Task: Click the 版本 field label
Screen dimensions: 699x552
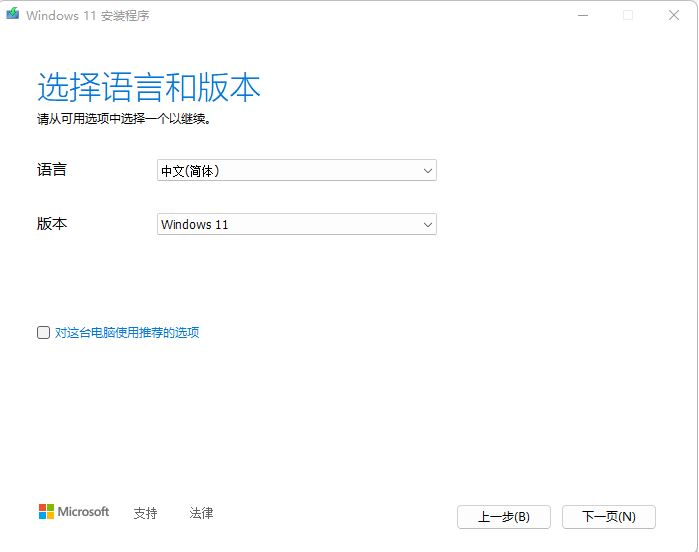Action: [52, 224]
